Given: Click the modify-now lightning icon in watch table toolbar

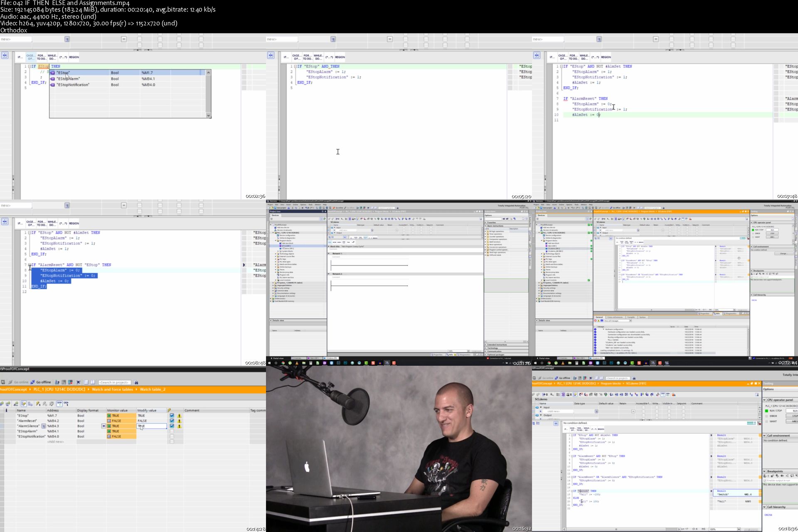Looking at the screenshot, I should pyautogui.click(x=38, y=404).
